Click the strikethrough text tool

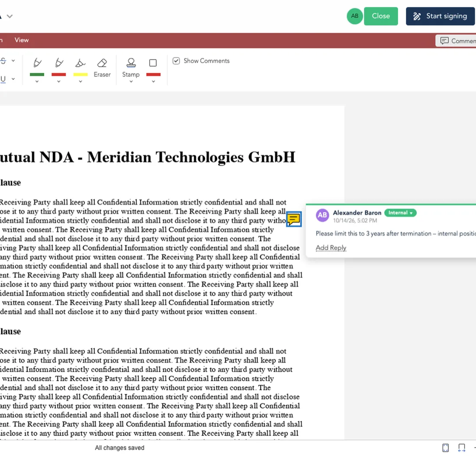click(x=3, y=61)
